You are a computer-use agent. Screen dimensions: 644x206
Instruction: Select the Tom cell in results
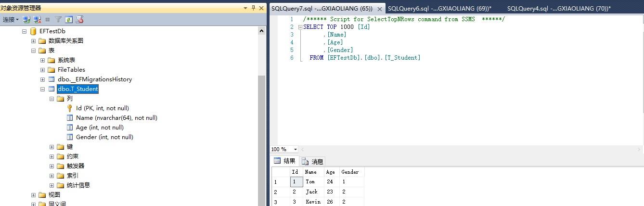314,181
